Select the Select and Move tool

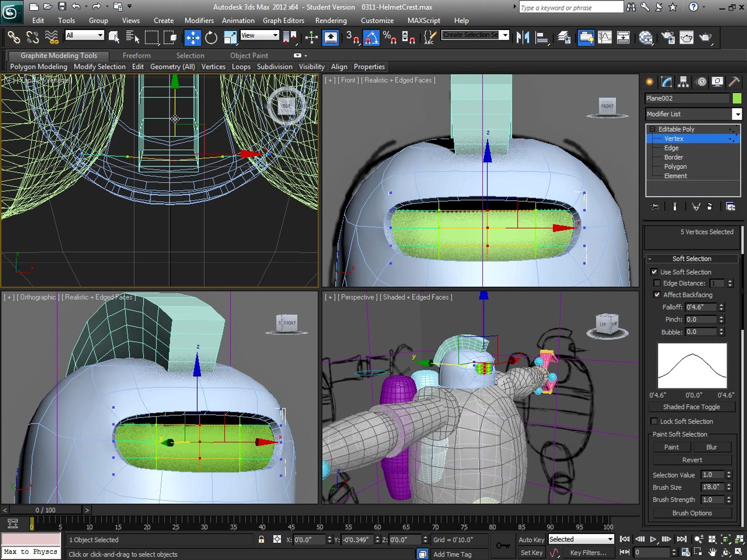tap(192, 37)
